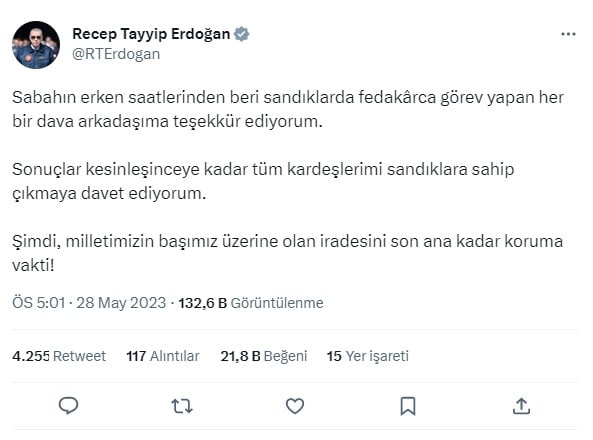Image resolution: width=593 pixels, height=440 pixels.
Task: Like the tweet with heart icon
Action: tap(295, 406)
